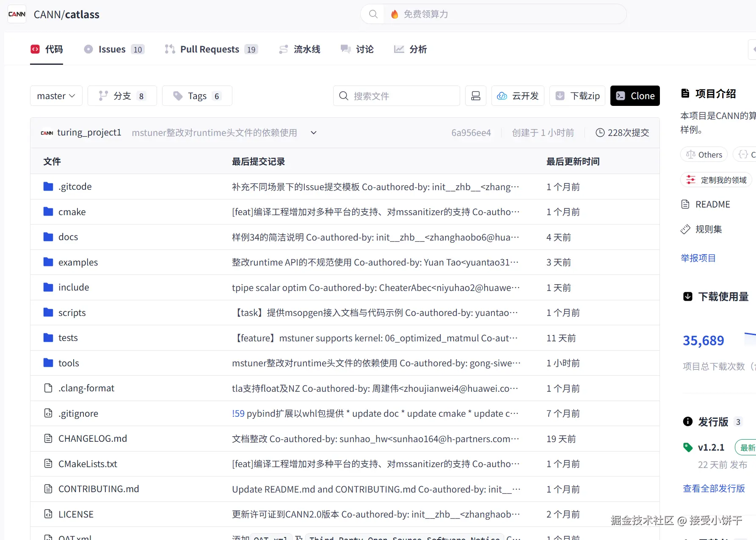Click the 下载使用量 download icon

(x=688, y=296)
